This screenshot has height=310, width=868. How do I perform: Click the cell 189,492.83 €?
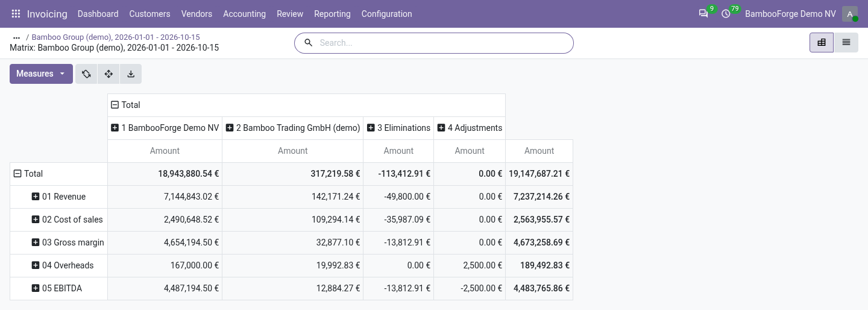[x=539, y=265]
